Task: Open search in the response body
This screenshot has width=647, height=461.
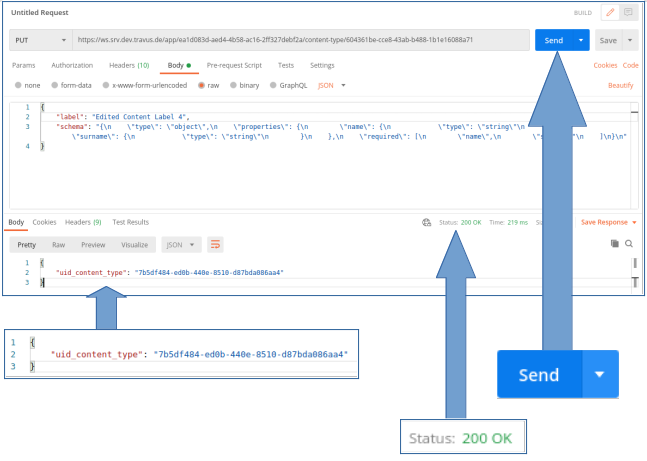Action: click(x=629, y=244)
